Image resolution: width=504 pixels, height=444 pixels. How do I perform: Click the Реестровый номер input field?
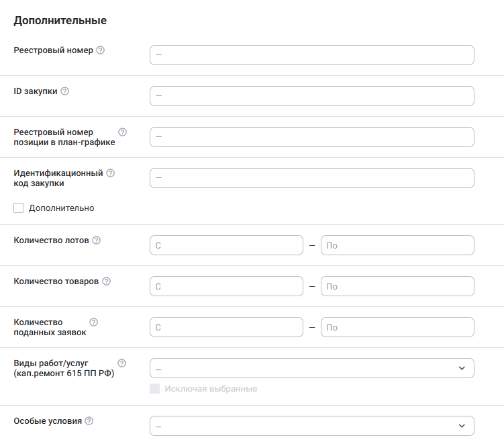pyautogui.click(x=311, y=55)
